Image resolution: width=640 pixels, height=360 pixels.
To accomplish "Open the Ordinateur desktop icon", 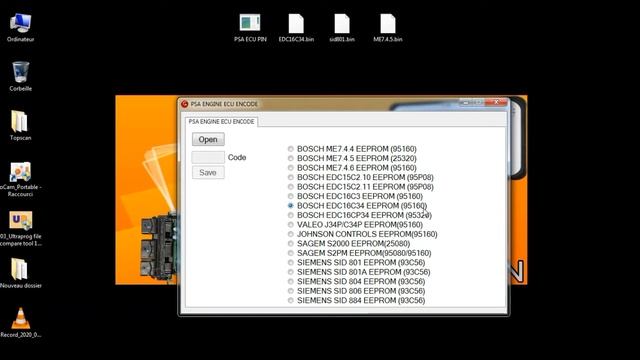I will click(x=20, y=23).
